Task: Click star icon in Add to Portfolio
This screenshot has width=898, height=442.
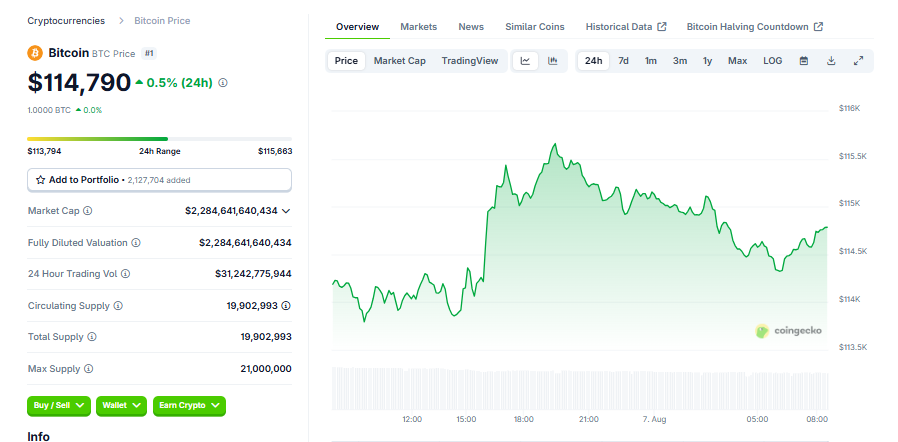Action: 41,180
